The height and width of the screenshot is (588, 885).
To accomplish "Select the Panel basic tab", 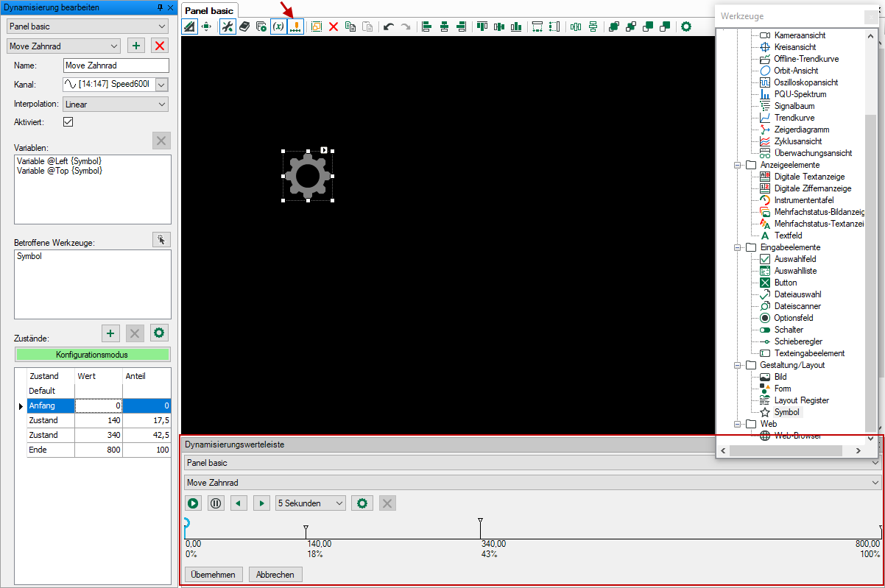I will point(209,11).
